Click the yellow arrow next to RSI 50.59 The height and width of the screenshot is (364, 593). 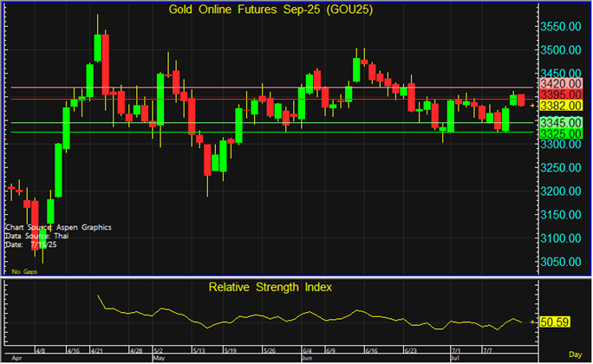(x=531, y=322)
